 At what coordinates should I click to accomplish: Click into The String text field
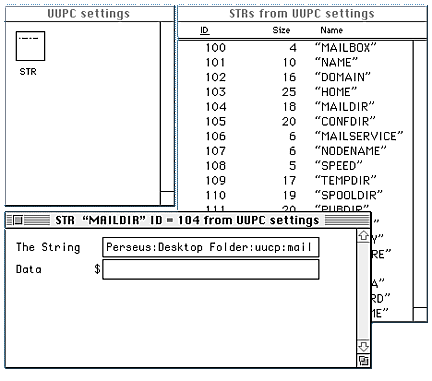click(211, 247)
